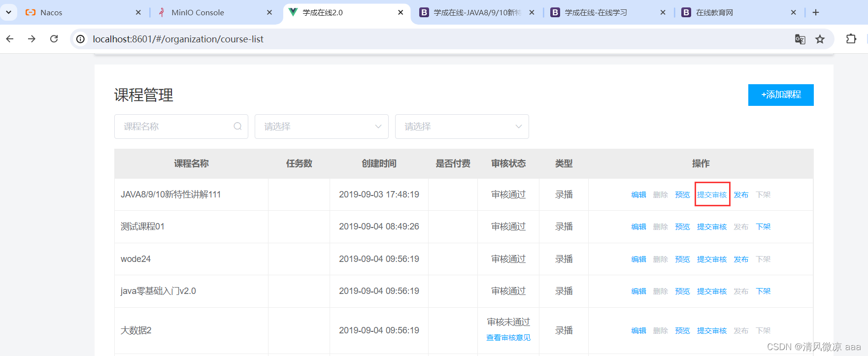The height and width of the screenshot is (356, 868).
Task: Click the +添加课程 button
Action: tap(781, 95)
